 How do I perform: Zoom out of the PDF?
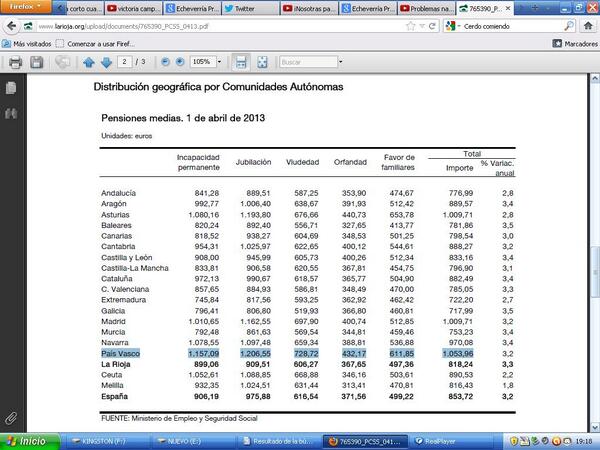[165, 62]
